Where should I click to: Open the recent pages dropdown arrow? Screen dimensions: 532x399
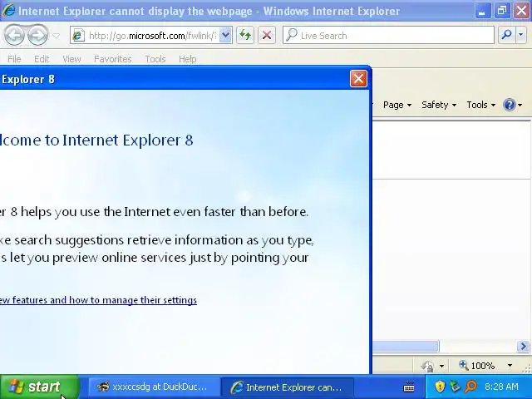tap(57, 35)
